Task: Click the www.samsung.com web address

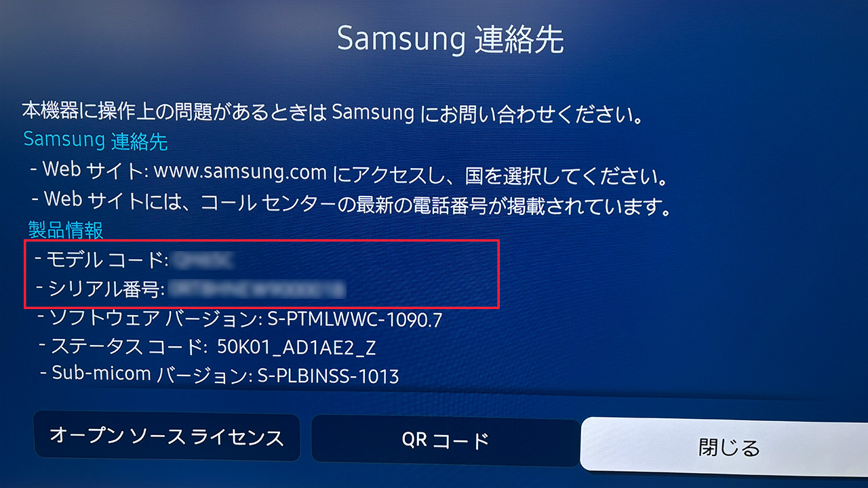Action: point(241,172)
